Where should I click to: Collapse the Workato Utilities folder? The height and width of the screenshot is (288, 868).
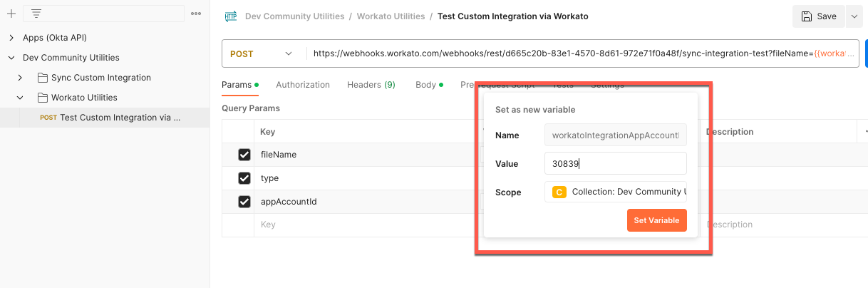pos(20,97)
